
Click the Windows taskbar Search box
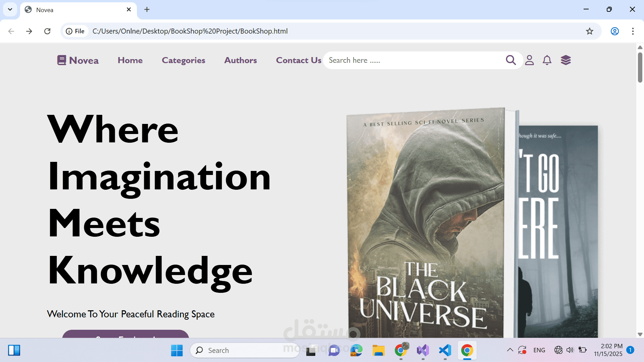[245, 350]
